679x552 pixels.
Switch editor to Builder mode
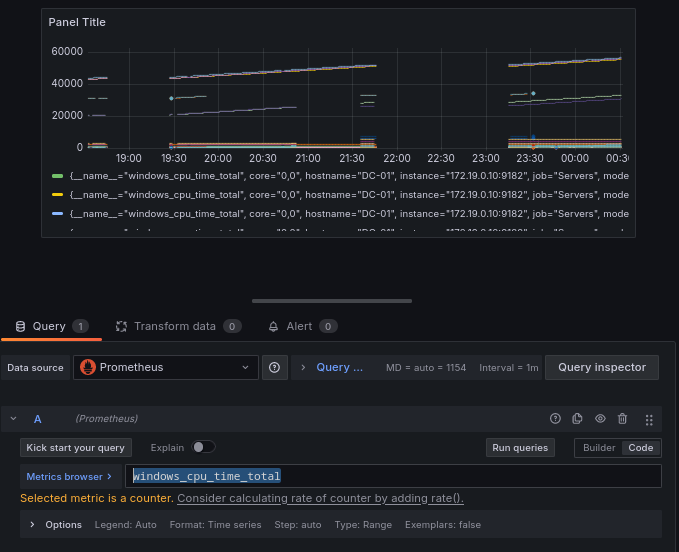click(x=599, y=448)
